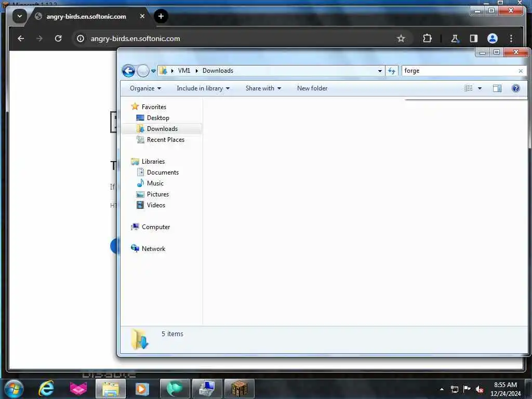Open Chrome profile avatar
The width and height of the screenshot is (532, 399).
click(x=493, y=38)
